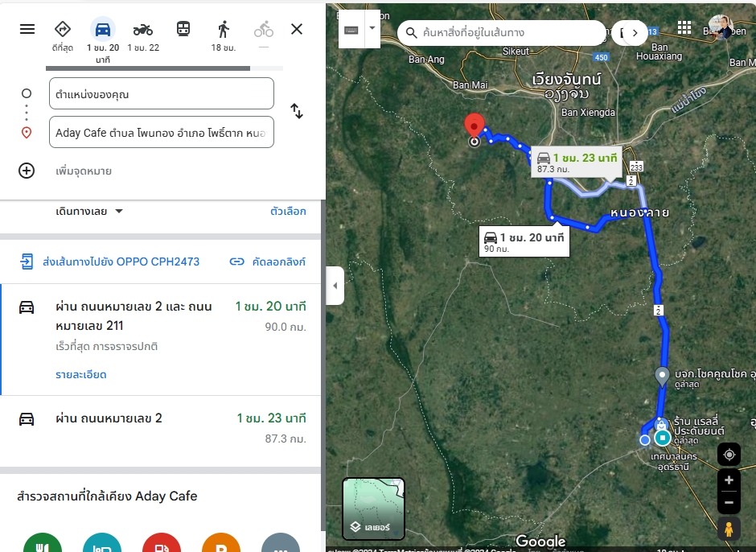Screen dimensions: 756x552
Task: Zoom in on the map
Action: [729, 480]
